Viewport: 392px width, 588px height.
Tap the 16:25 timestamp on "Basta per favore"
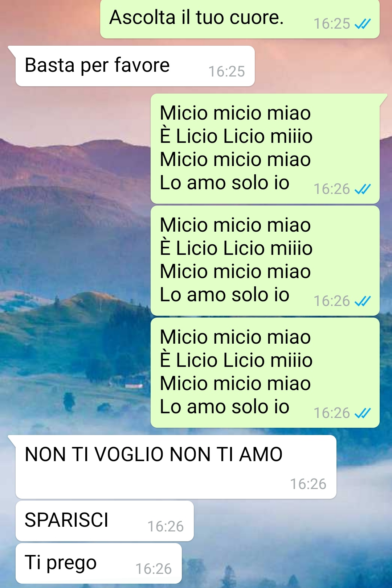(x=226, y=71)
